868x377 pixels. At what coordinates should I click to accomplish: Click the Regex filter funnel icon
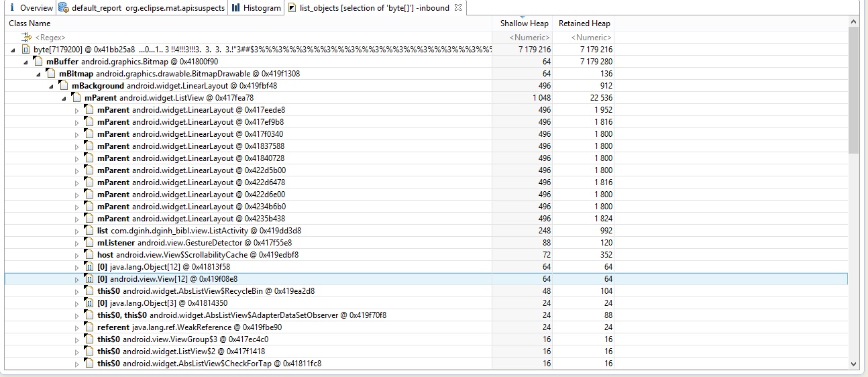tap(27, 38)
